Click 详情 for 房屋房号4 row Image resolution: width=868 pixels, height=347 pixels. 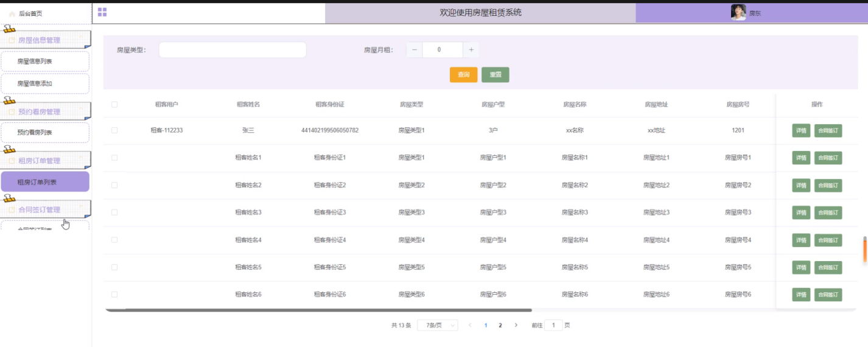click(x=801, y=240)
